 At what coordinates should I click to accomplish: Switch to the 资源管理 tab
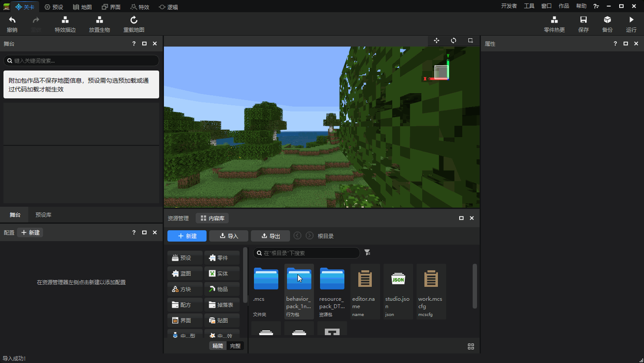click(178, 218)
